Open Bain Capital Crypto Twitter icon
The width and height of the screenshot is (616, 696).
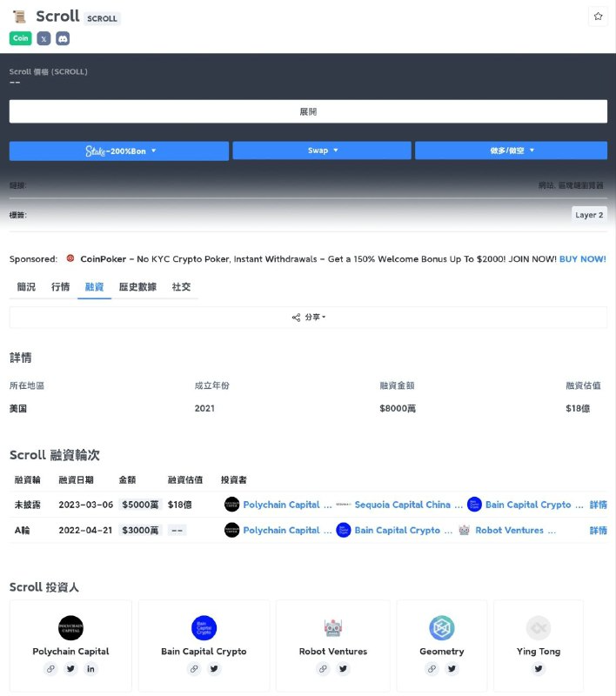[214, 668]
